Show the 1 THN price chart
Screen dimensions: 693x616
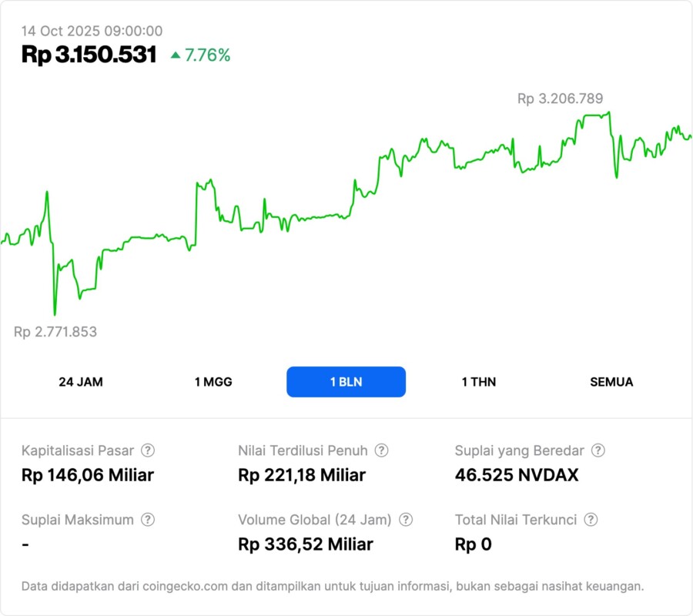479,382
